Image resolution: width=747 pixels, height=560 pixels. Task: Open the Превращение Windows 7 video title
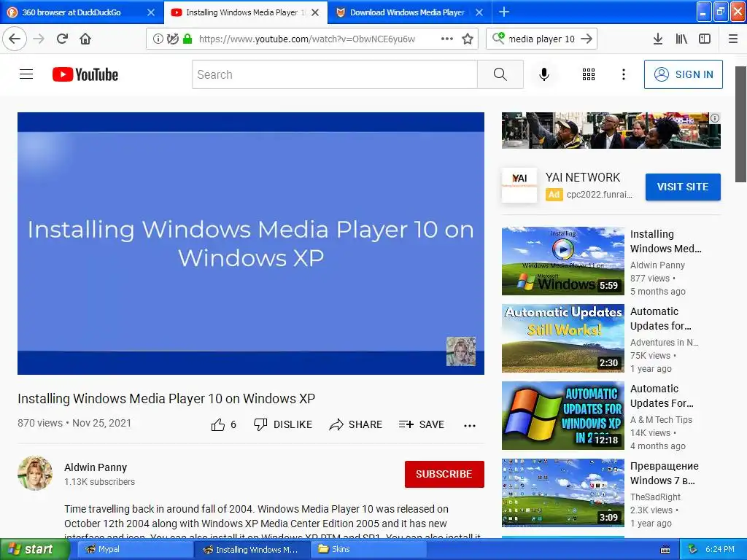click(665, 473)
